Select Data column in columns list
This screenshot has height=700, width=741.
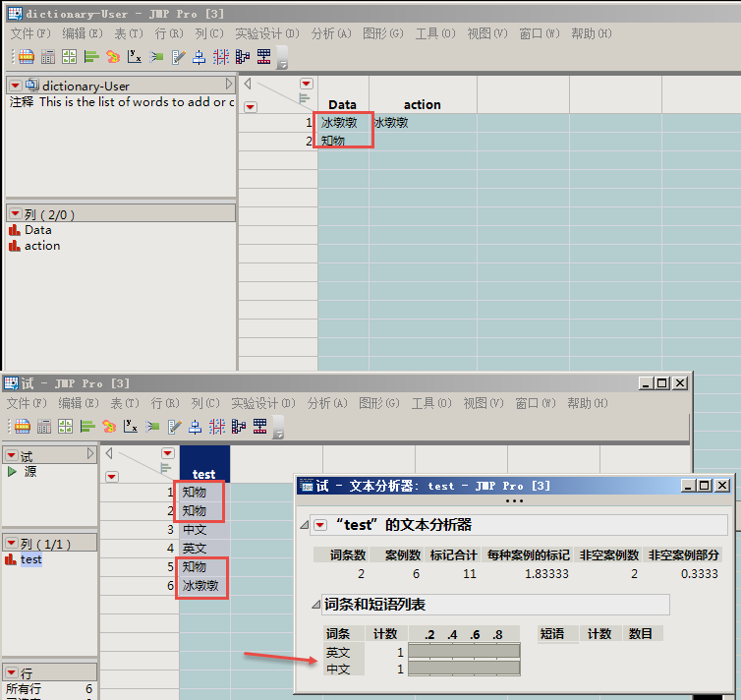point(37,230)
